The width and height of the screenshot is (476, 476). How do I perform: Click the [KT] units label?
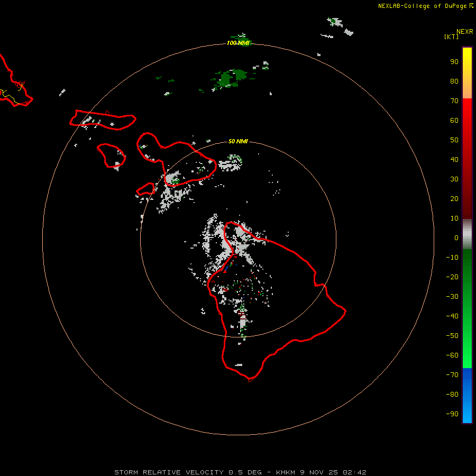pos(452,36)
